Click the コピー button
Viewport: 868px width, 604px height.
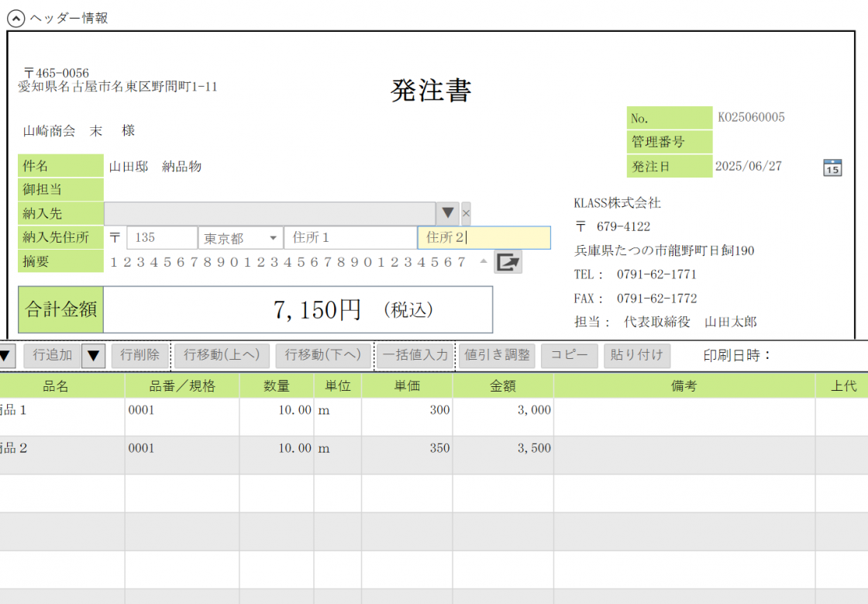coord(570,356)
